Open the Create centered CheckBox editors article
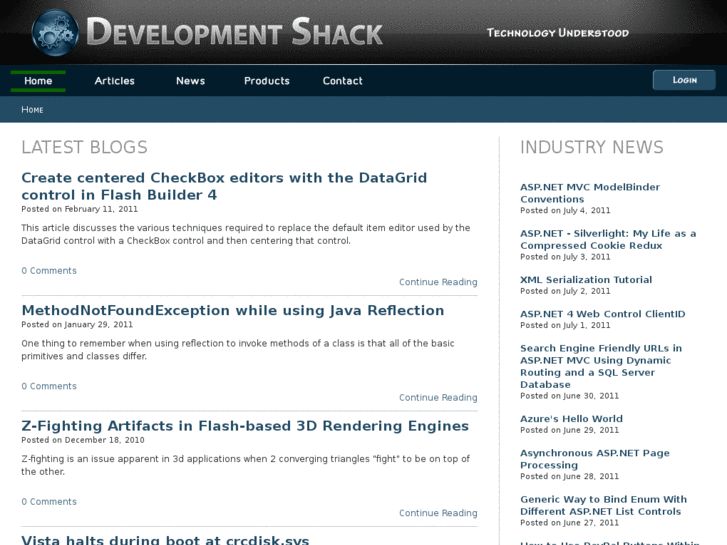 (x=224, y=186)
